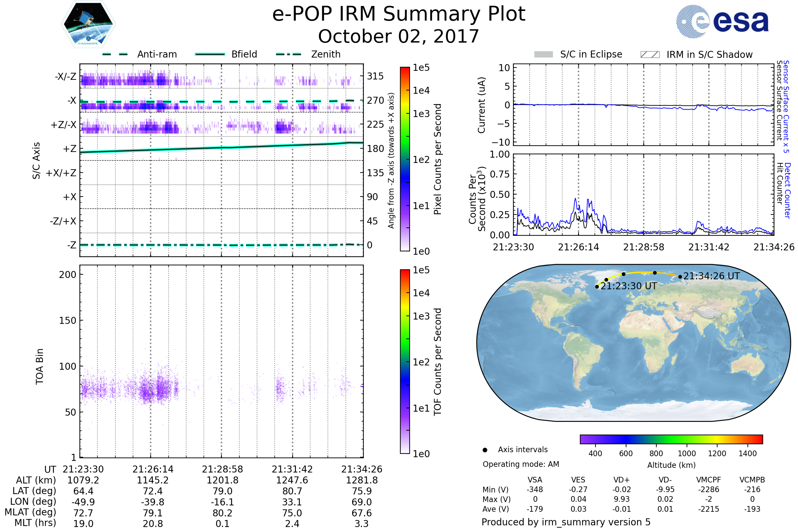Click the CASSIOPE satellite mission logo
Viewport: 798px width, 532px height.
88,24
